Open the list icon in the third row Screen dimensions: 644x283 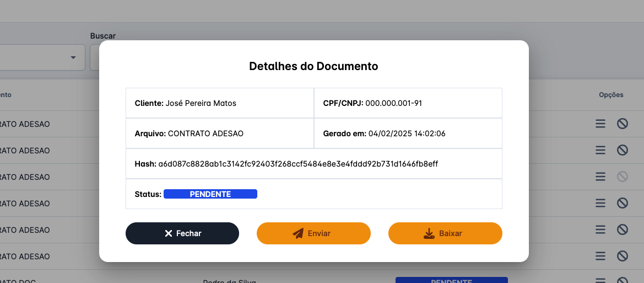(600, 177)
